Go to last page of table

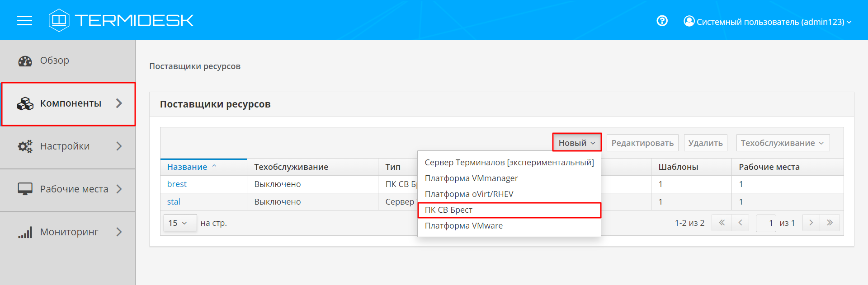coord(830,223)
